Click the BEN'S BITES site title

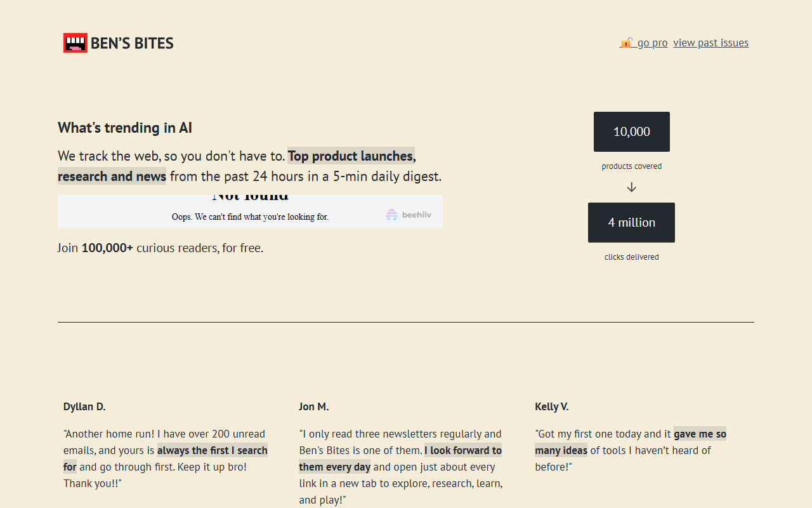(x=132, y=43)
